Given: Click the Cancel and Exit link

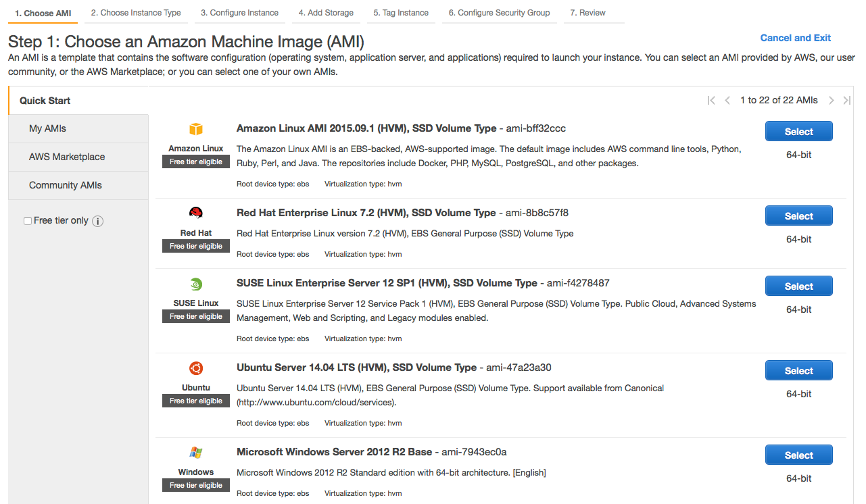Looking at the screenshot, I should [x=796, y=38].
